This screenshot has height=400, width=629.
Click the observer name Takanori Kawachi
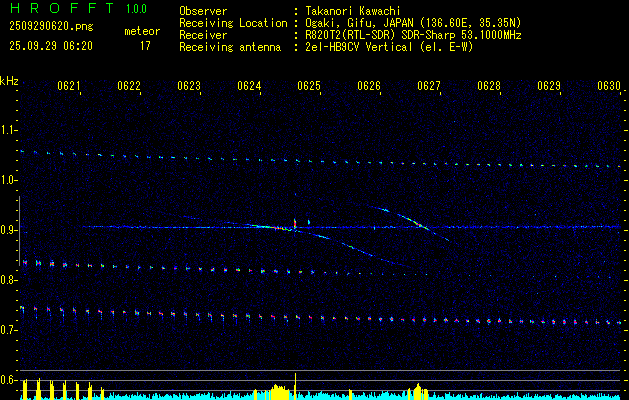tap(353, 11)
